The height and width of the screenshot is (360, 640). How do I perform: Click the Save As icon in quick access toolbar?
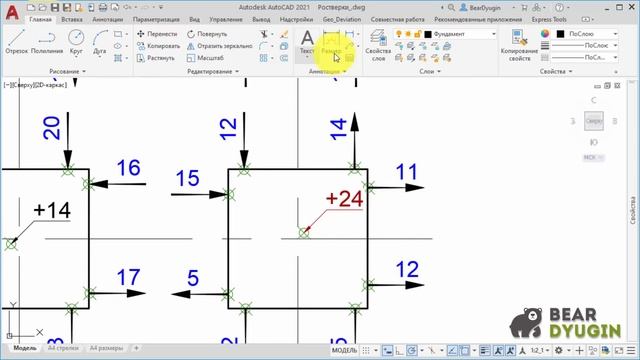tap(67, 7)
